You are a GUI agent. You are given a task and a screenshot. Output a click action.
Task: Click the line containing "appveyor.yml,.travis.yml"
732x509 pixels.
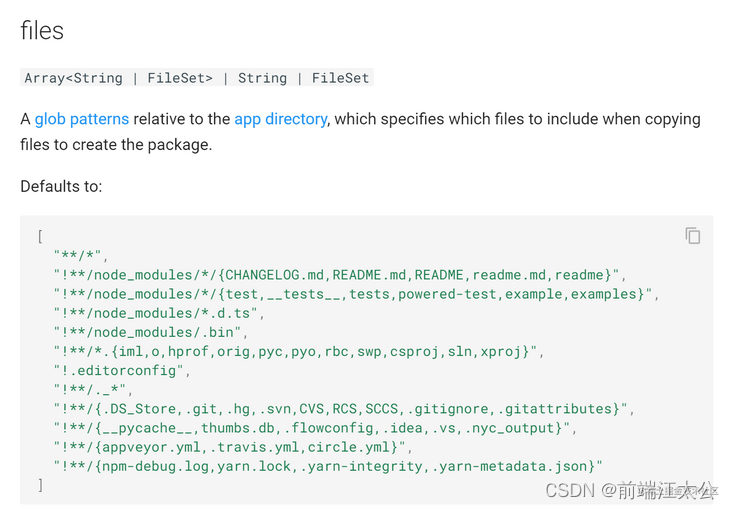232,447
